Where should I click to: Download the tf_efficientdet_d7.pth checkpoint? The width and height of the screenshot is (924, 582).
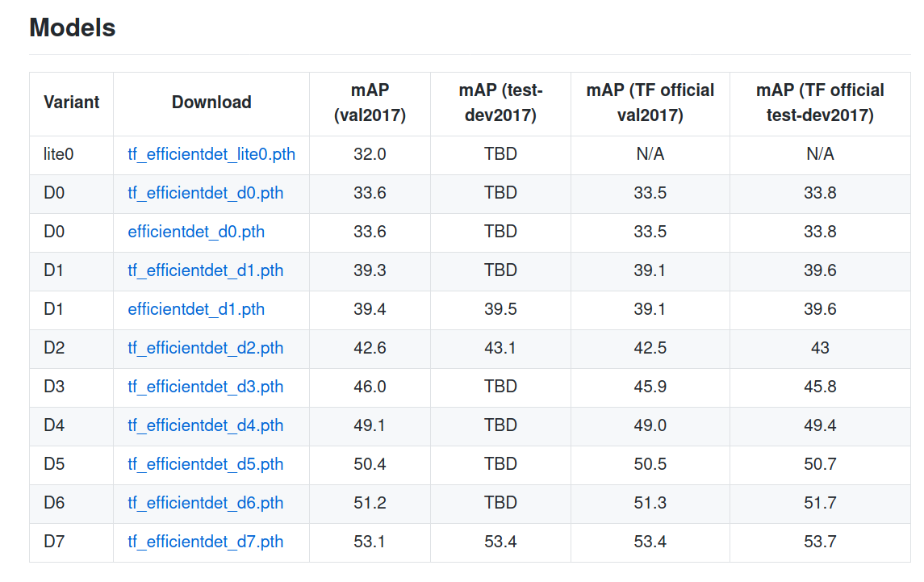(x=206, y=542)
